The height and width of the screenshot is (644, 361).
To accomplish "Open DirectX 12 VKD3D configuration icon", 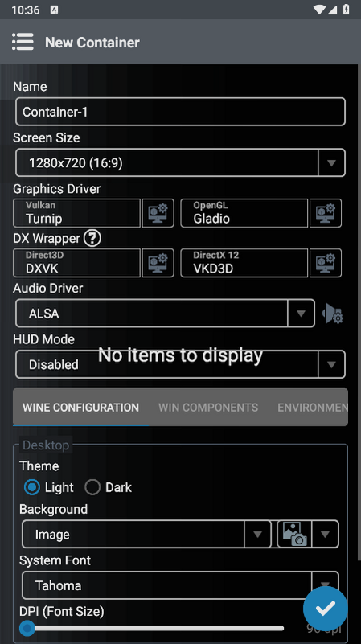I will pyautogui.click(x=326, y=263).
